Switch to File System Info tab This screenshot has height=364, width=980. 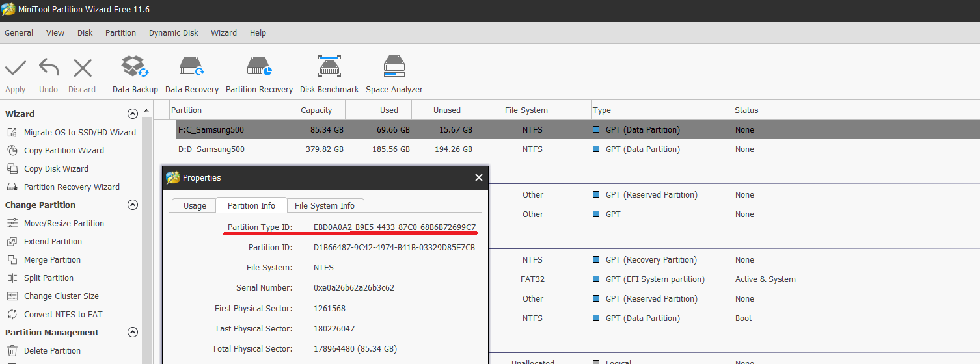(x=325, y=205)
